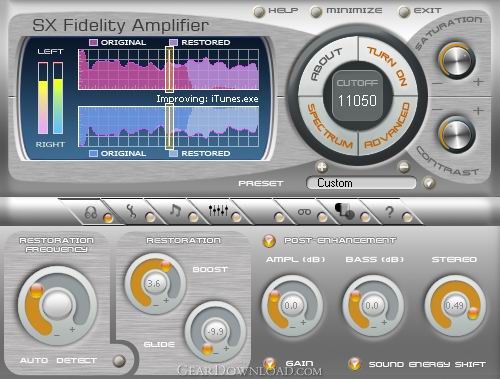Click the Saturation plus sign
This screenshot has width=500, height=379.
478,82
